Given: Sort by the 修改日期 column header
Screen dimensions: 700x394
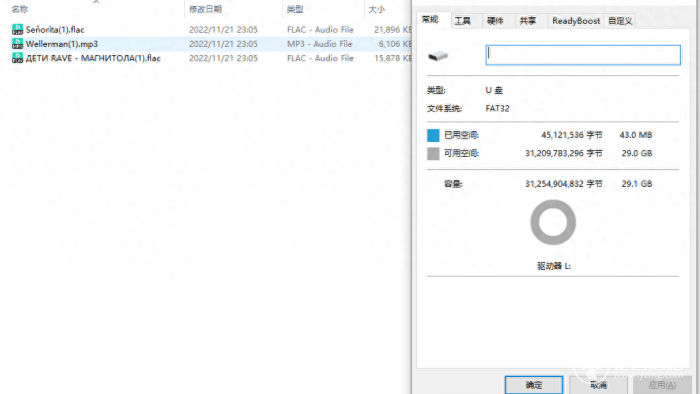Looking at the screenshot, I should (x=205, y=9).
